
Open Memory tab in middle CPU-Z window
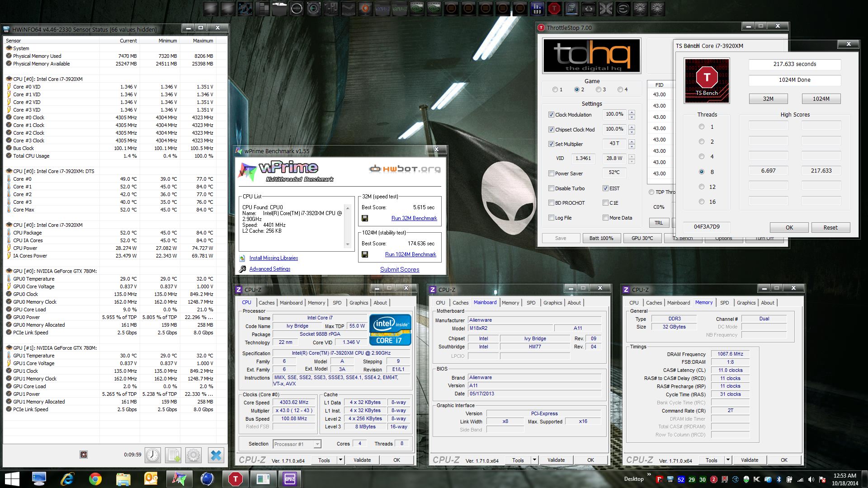click(x=510, y=303)
